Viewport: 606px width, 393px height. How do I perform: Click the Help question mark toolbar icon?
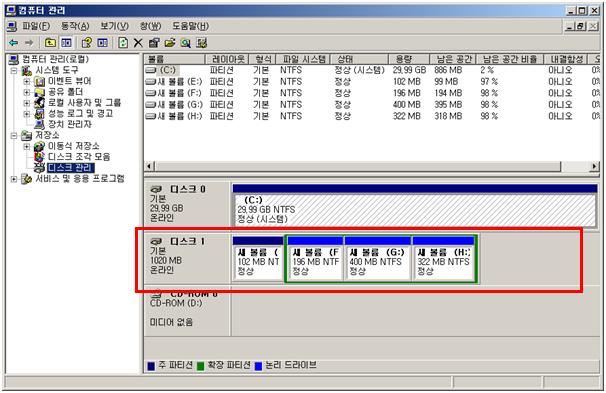click(87, 43)
